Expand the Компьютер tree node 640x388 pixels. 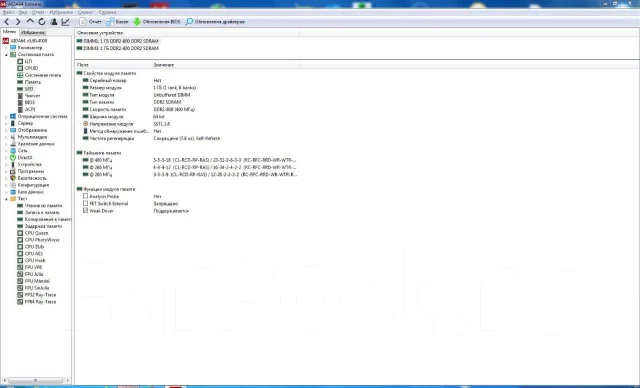(6, 48)
